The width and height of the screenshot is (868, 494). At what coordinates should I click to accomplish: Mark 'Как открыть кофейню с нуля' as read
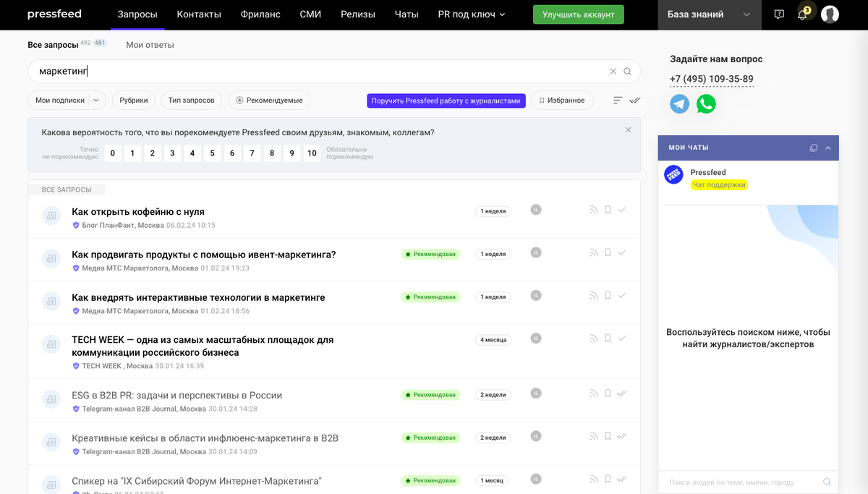coord(621,210)
